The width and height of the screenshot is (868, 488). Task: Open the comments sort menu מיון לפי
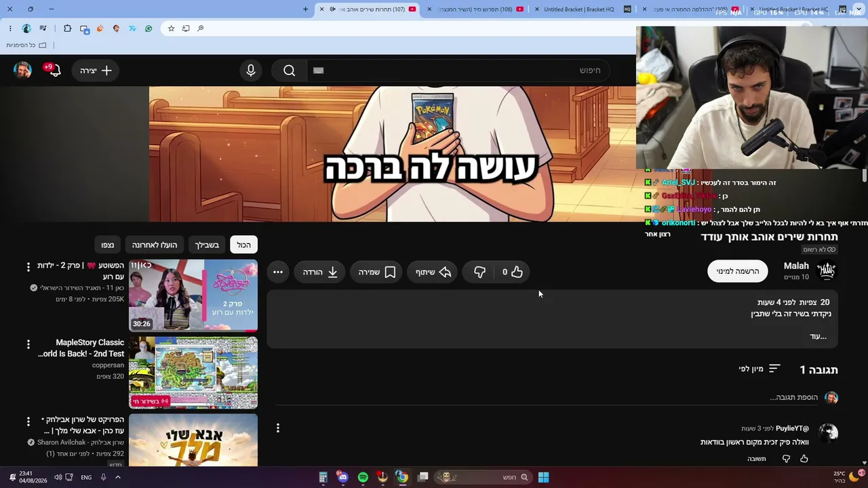pos(759,369)
